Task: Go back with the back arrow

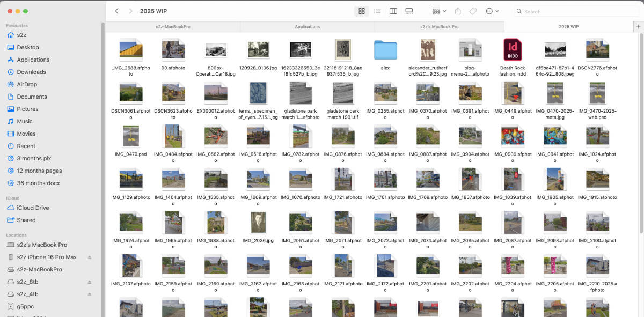Action: click(x=116, y=11)
